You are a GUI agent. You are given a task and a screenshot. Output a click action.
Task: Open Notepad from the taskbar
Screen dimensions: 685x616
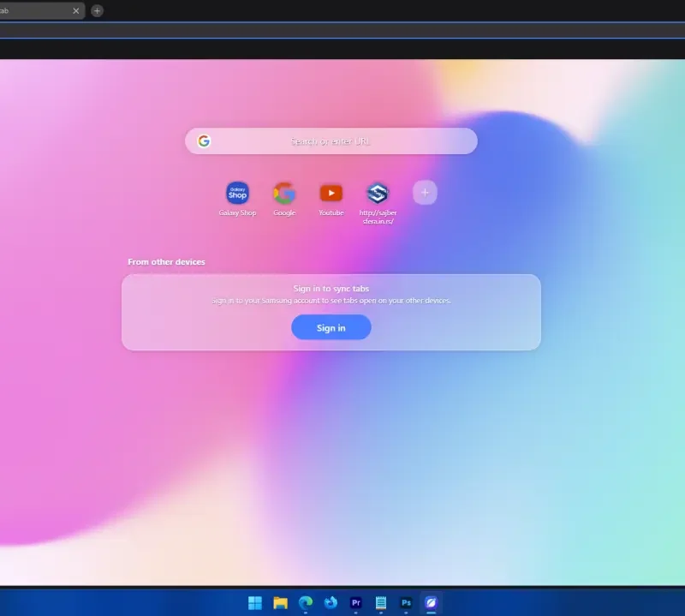click(x=380, y=603)
